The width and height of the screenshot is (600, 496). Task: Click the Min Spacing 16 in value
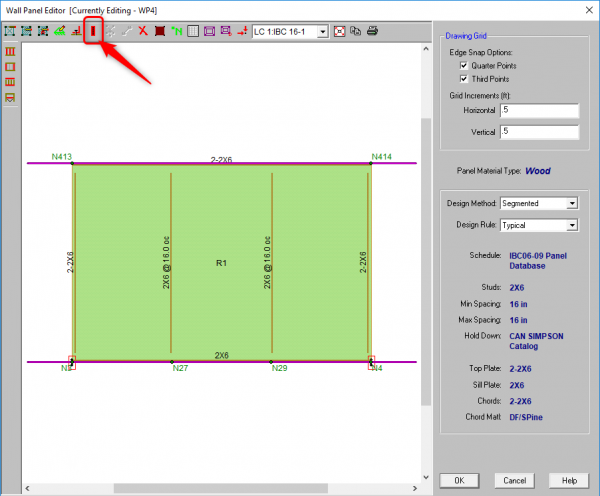point(518,304)
